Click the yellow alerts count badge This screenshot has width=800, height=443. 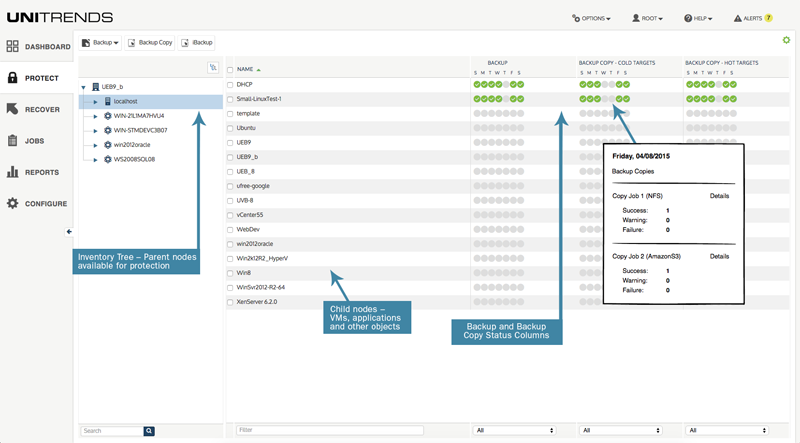[x=768, y=18]
